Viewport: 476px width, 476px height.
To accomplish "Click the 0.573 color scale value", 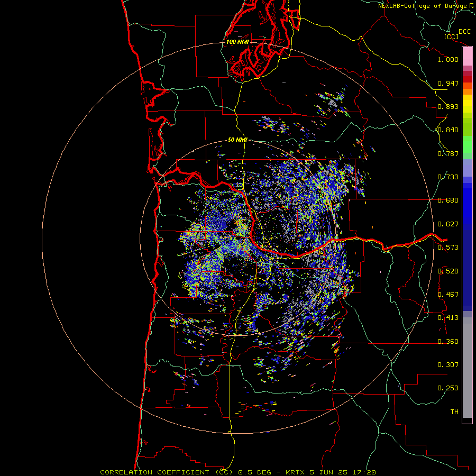I will point(448,248).
